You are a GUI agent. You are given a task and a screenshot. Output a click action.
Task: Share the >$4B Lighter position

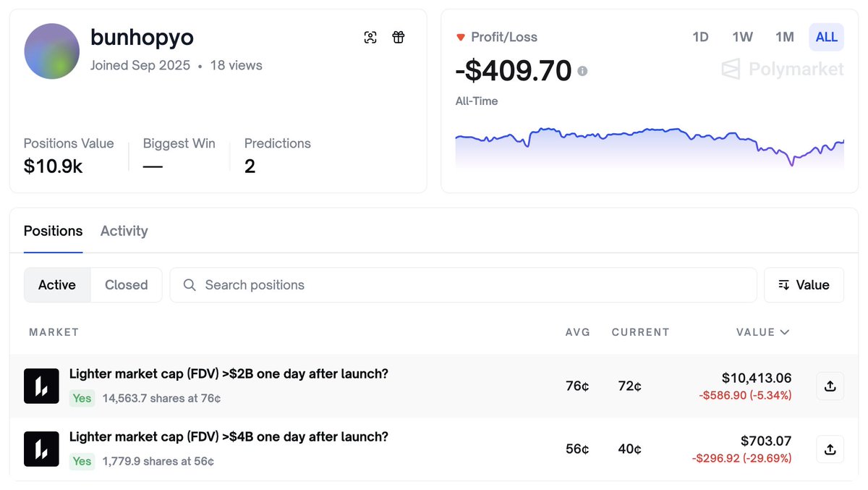pyautogui.click(x=830, y=449)
